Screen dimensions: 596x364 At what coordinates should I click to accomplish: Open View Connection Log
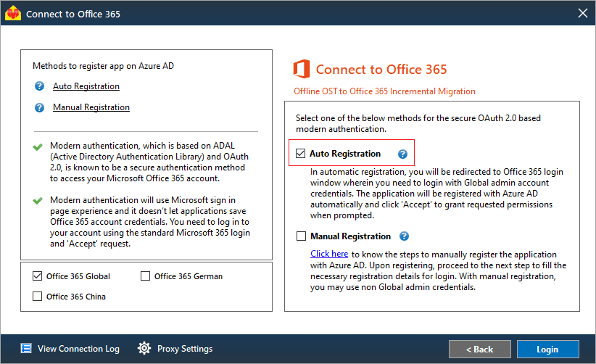[78, 349]
